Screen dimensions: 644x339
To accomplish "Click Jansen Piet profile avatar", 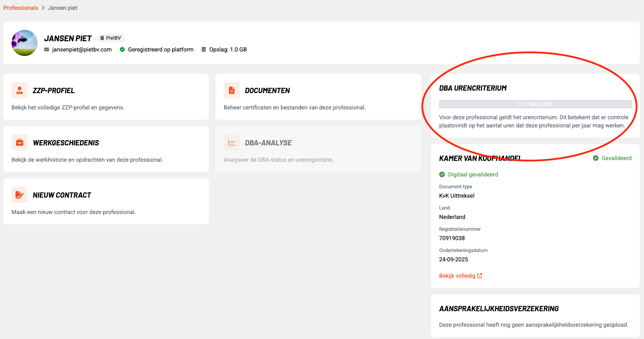I will point(25,43).
